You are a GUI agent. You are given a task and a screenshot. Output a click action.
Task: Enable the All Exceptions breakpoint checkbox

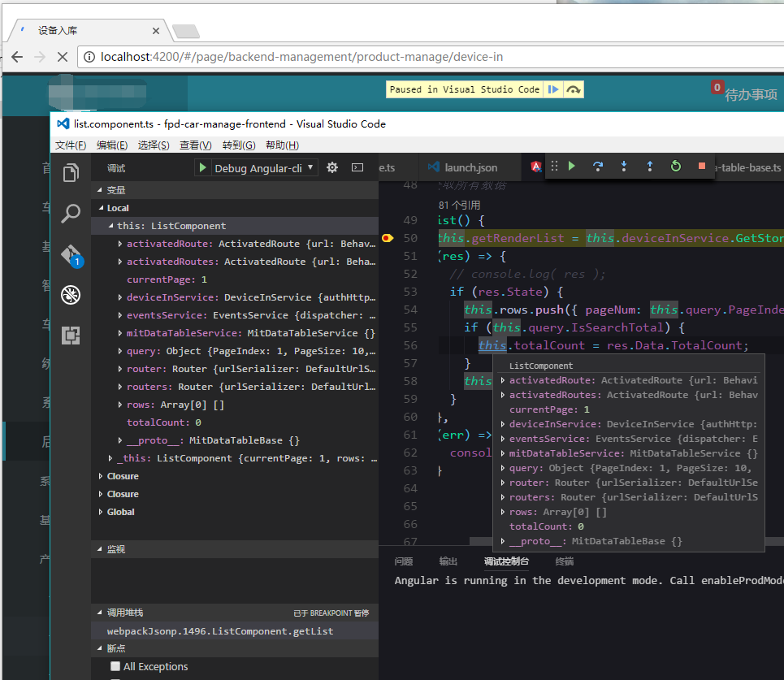(x=115, y=666)
